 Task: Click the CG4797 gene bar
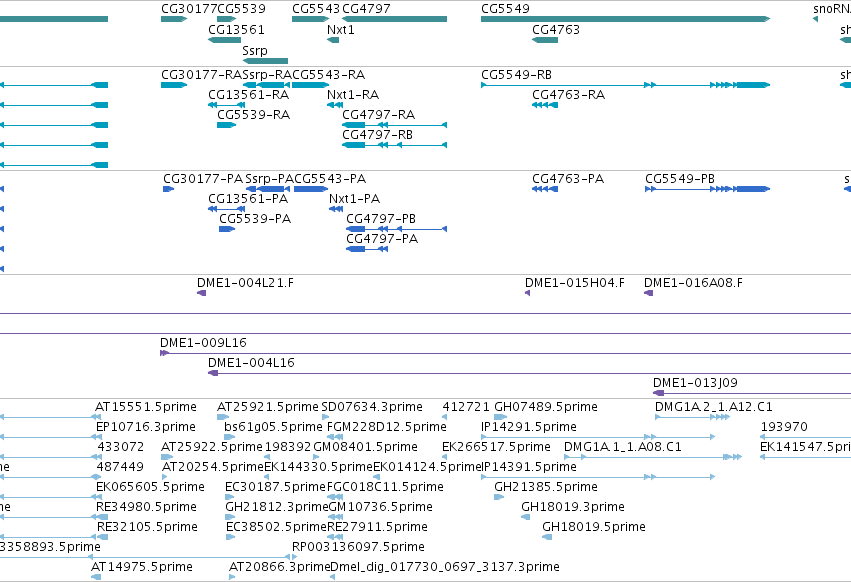pos(395,19)
